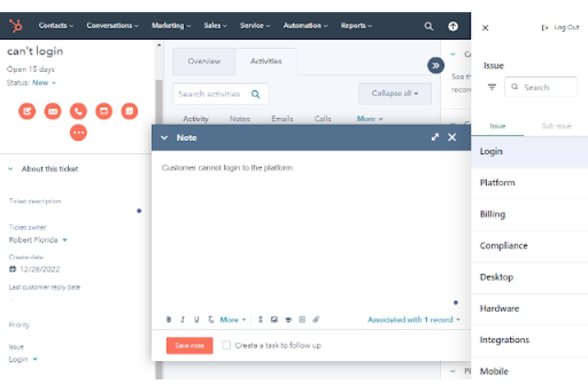
Task: Apply bold formatting in note toolbar
Action: coord(169,319)
